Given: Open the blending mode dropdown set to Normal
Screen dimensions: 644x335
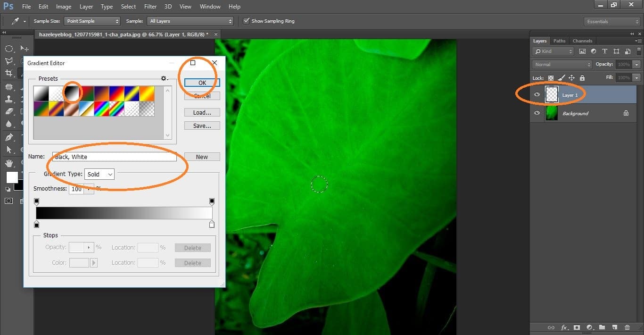Looking at the screenshot, I should coord(561,64).
